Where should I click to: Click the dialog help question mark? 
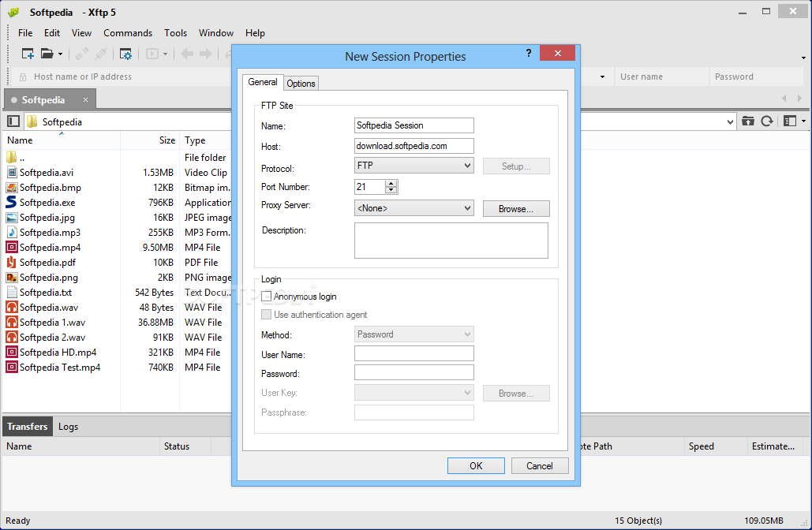click(x=529, y=53)
